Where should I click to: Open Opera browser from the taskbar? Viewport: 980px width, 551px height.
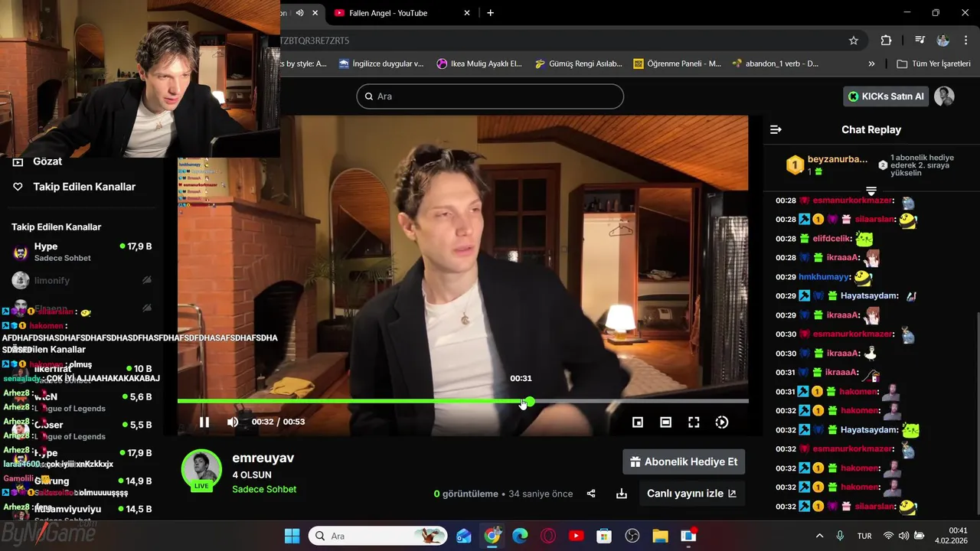548,536
